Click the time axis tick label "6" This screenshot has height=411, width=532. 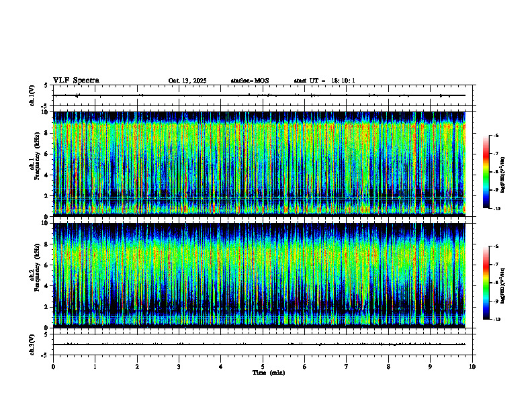point(305,367)
